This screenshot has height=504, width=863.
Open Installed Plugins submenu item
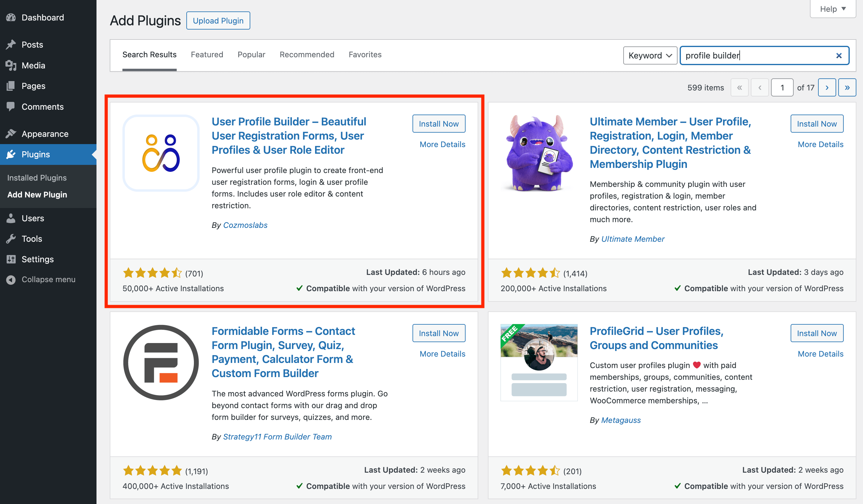pyautogui.click(x=37, y=178)
